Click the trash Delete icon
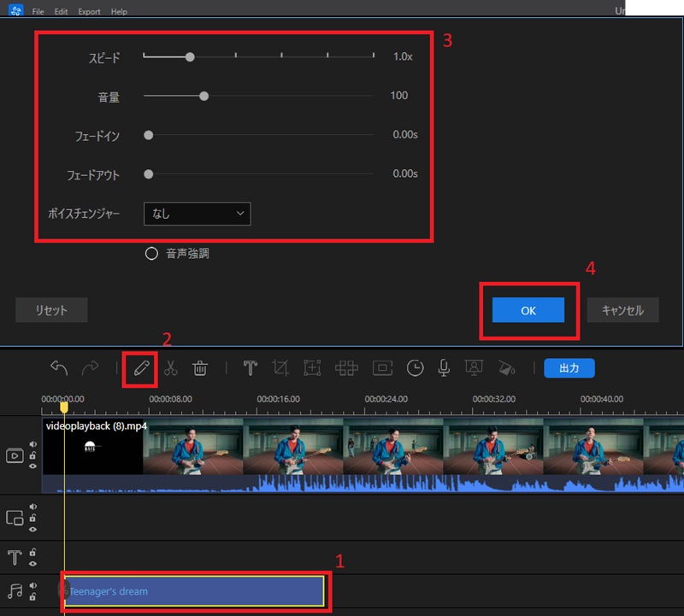 coord(200,368)
